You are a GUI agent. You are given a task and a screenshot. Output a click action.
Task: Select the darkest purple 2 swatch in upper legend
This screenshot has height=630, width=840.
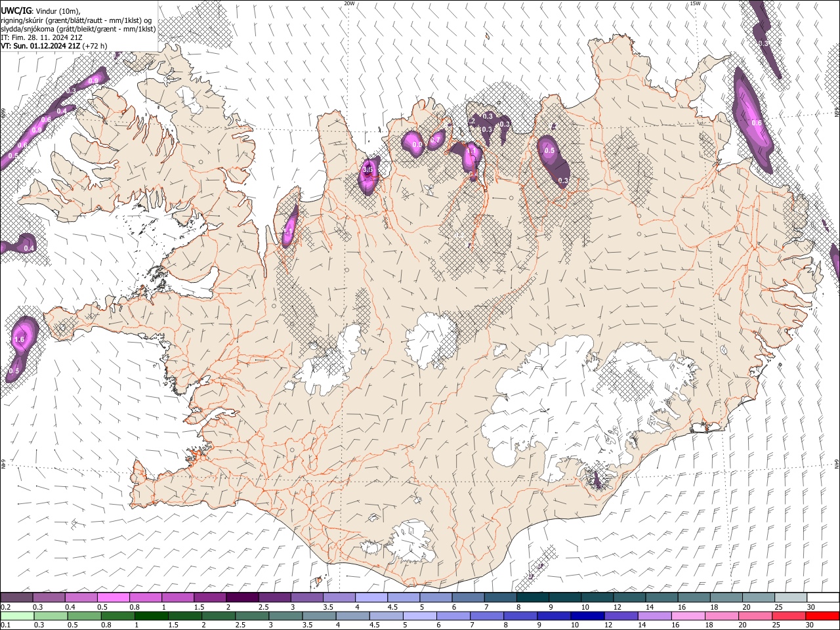pyautogui.click(x=242, y=597)
